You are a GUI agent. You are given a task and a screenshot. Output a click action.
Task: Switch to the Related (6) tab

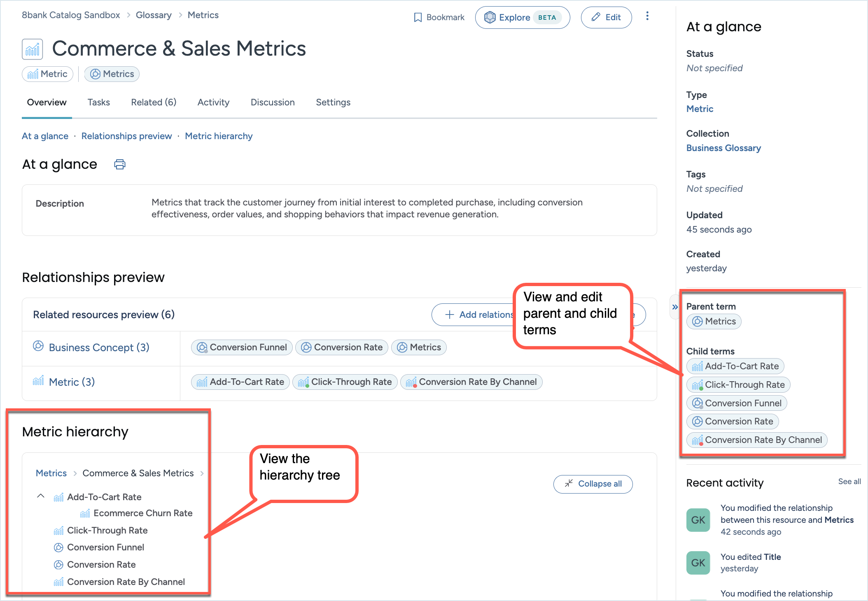[154, 102]
